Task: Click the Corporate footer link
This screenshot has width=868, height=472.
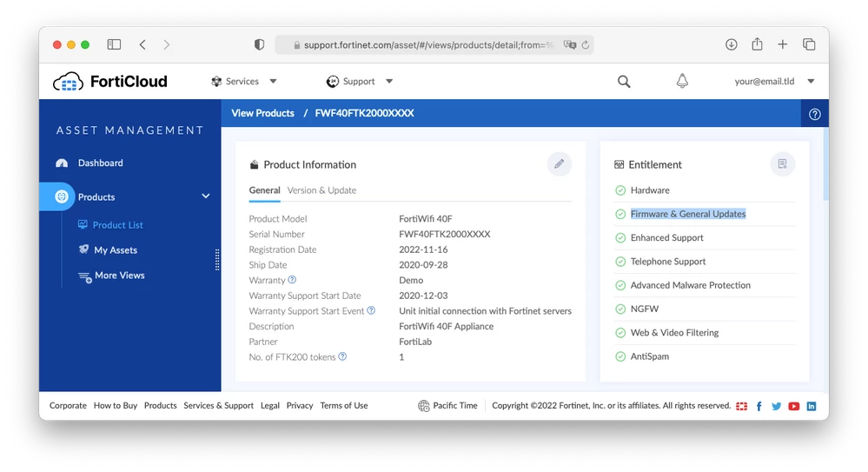Action: point(68,406)
